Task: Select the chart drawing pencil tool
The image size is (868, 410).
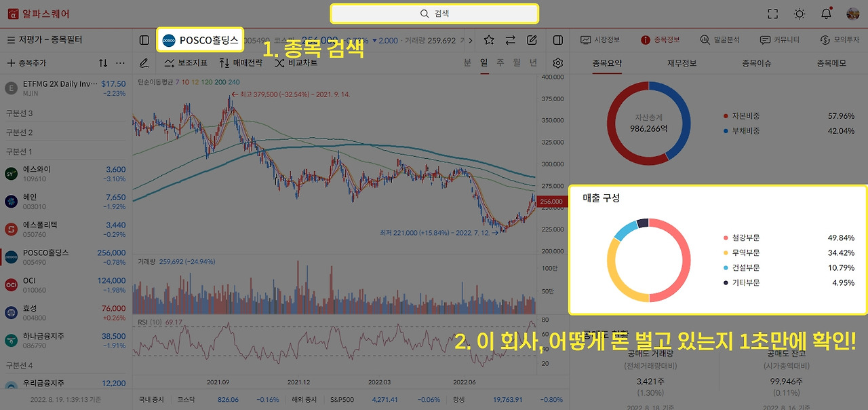Action: [144, 62]
